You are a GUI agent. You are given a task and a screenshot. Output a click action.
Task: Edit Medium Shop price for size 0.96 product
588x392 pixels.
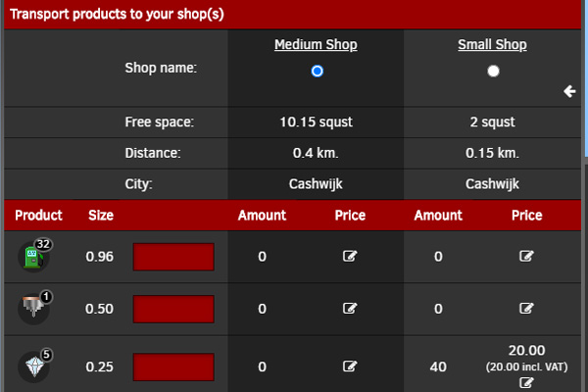(x=350, y=257)
